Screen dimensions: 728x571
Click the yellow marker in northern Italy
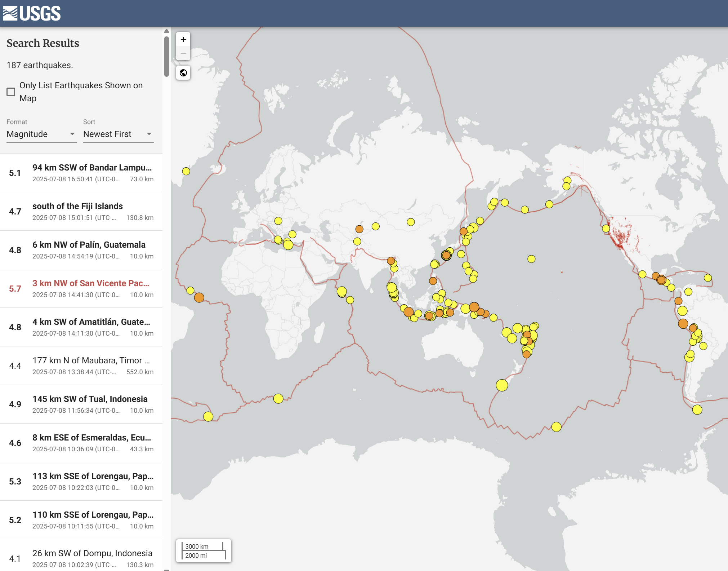pos(278,221)
